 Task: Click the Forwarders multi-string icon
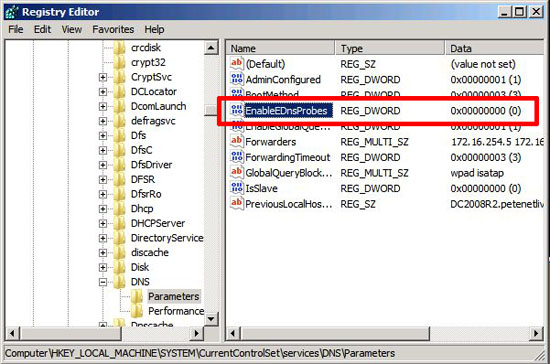click(236, 141)
